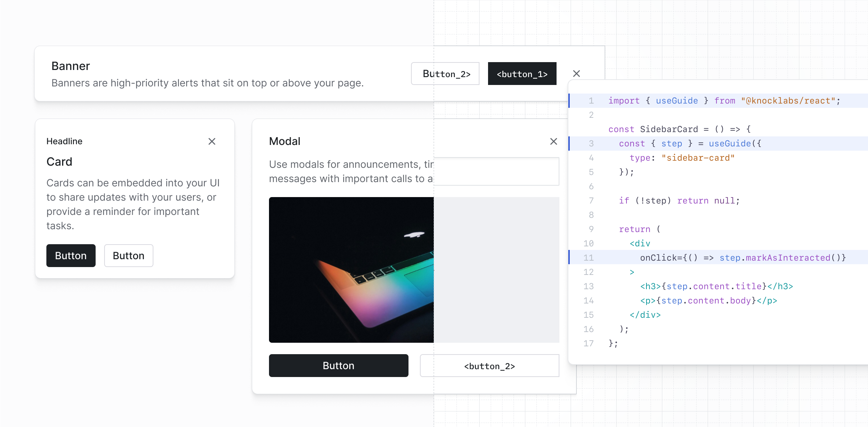Dismiss the Banner alert with its X
Viewport: 868px width, 427px height.
click(577, 74)
